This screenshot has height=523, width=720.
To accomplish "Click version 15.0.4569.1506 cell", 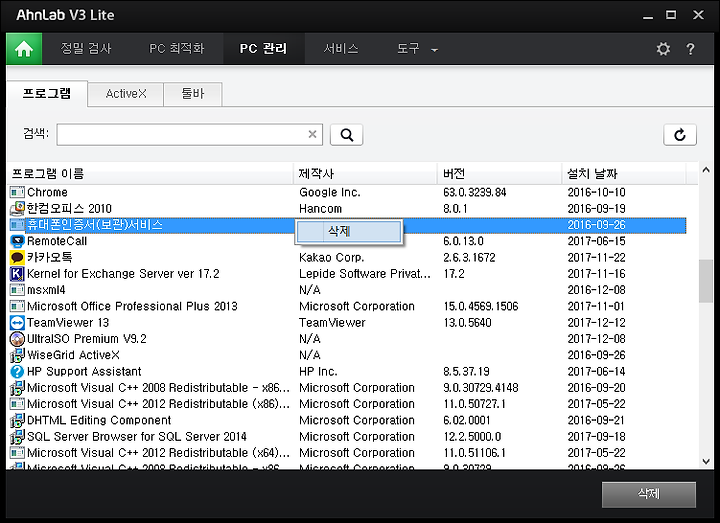I will click(480, 306).
